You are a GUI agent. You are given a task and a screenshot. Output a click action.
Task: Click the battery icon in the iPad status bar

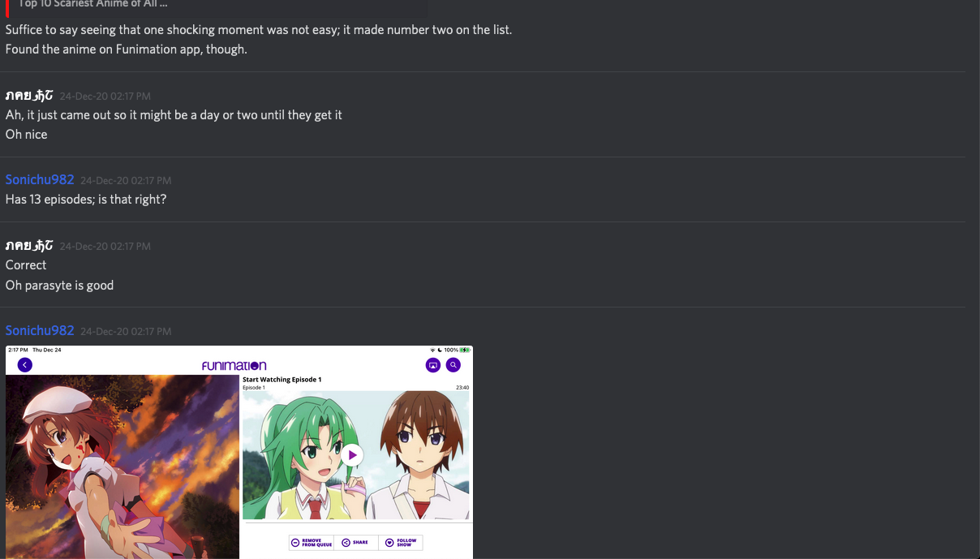coord(465,350)
